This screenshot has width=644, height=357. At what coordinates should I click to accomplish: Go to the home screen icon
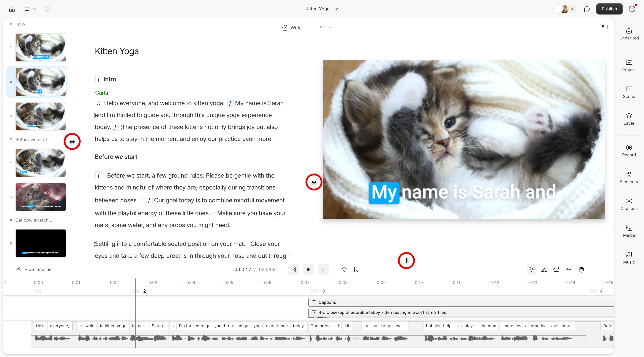click(x=12, y=9)
